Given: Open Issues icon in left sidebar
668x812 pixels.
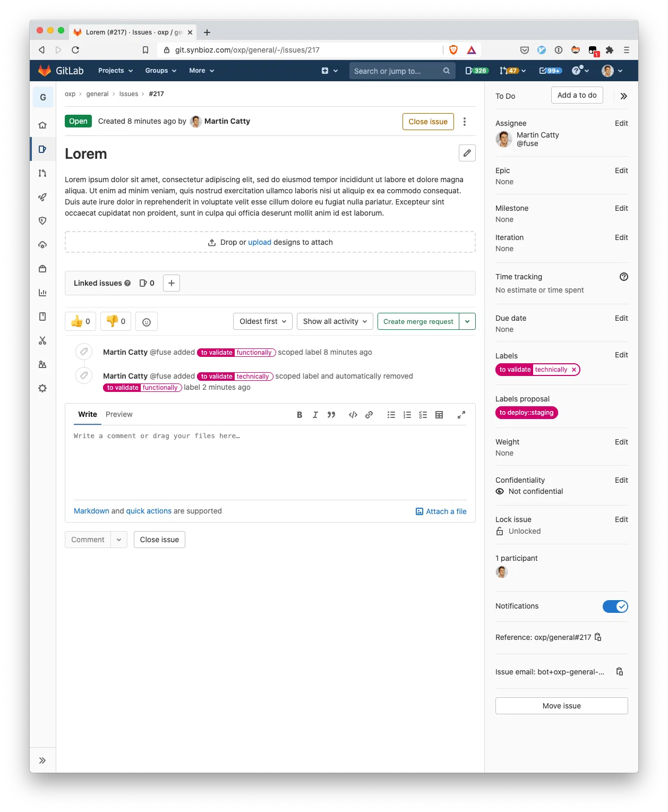Looking at the screenshot, I should pos(42,149).
